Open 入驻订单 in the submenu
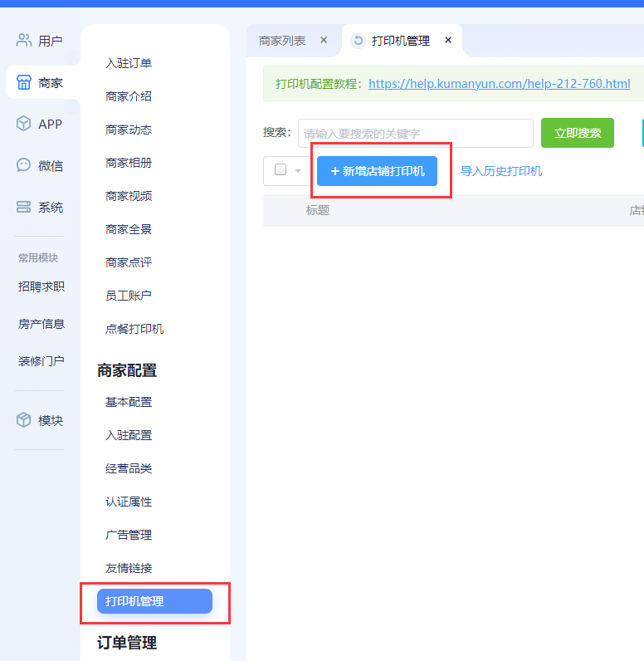644x661 pixels. point(129,63)
